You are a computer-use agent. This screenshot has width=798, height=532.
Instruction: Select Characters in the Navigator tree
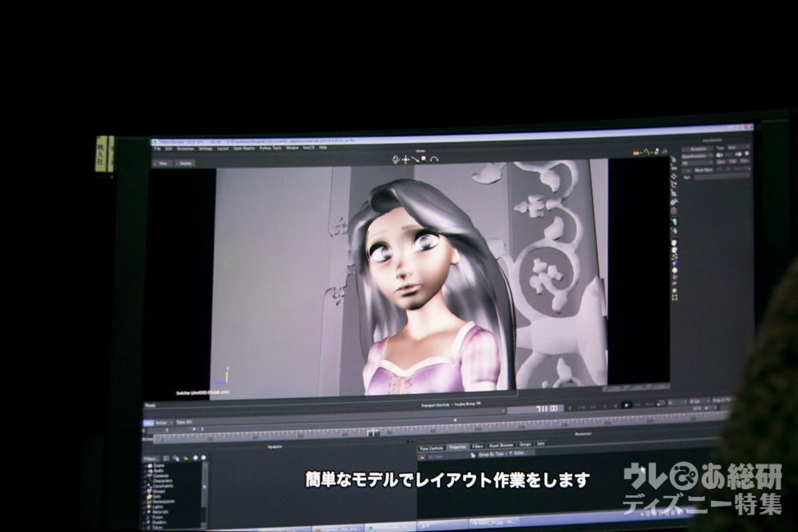(x=162, y=481)
